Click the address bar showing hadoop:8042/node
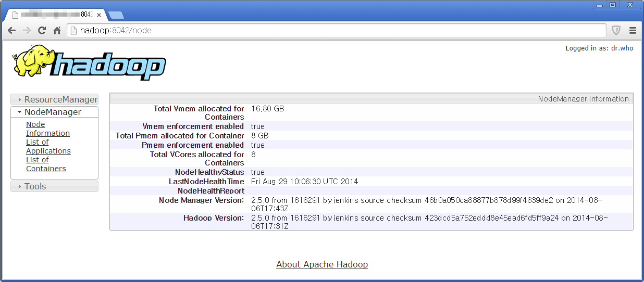644x282 pixels. coord(336,31)
